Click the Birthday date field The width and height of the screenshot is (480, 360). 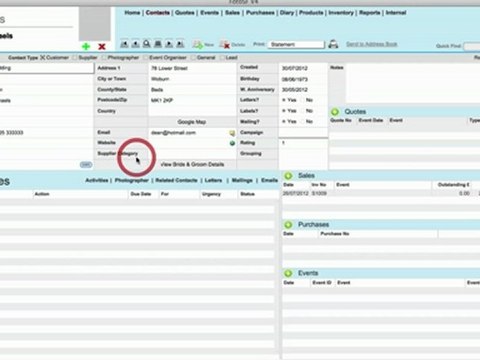[303, 79]
